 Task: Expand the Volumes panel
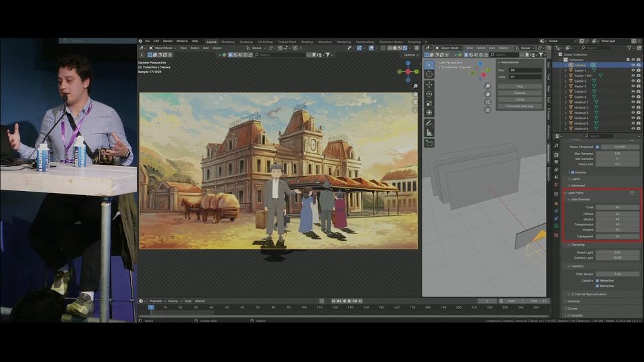(566, 301)
